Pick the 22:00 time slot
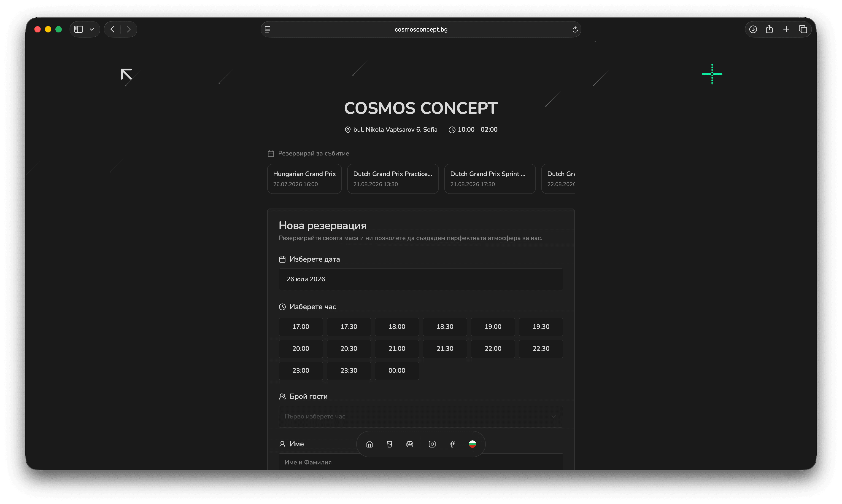842x504 pixels. [493, 349]
